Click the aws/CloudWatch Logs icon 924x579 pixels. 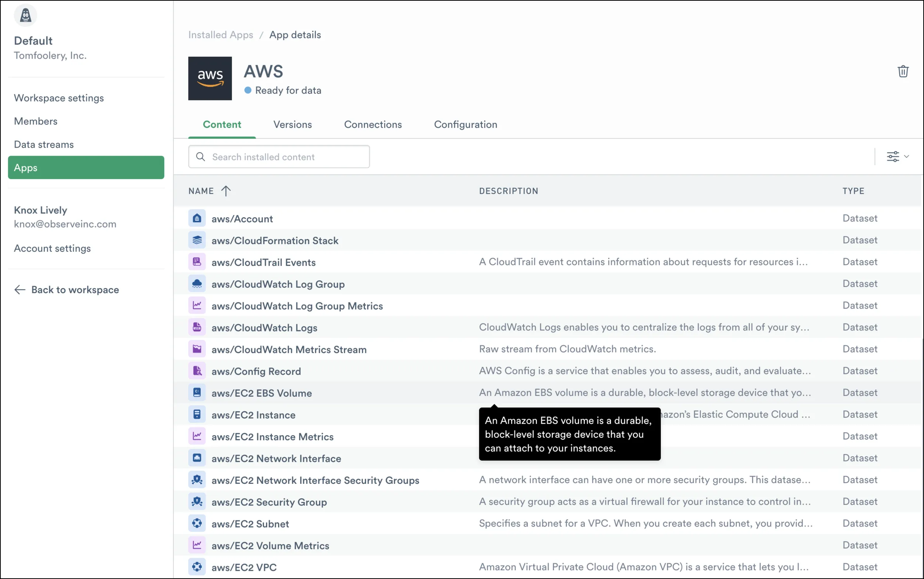click(x=197, y=327)
